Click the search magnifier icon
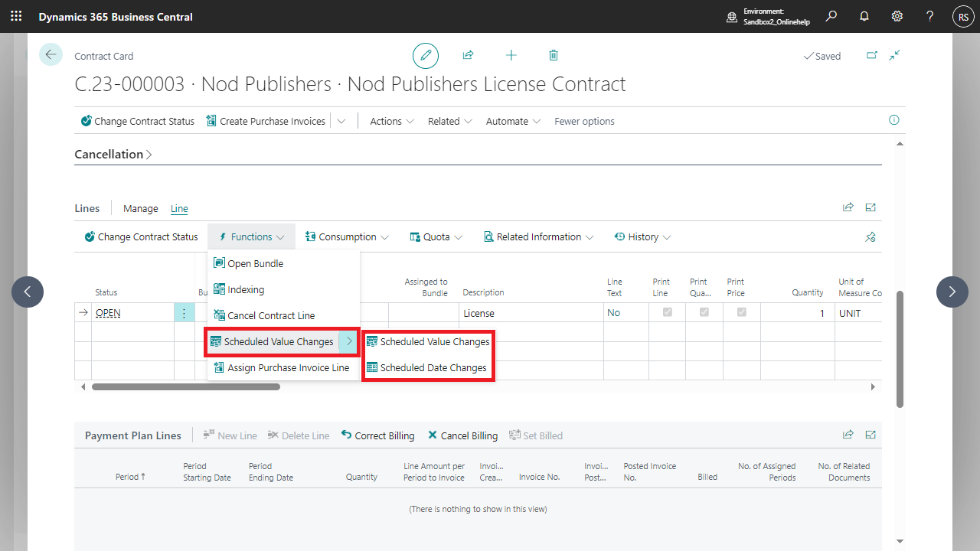 point(831,16)
